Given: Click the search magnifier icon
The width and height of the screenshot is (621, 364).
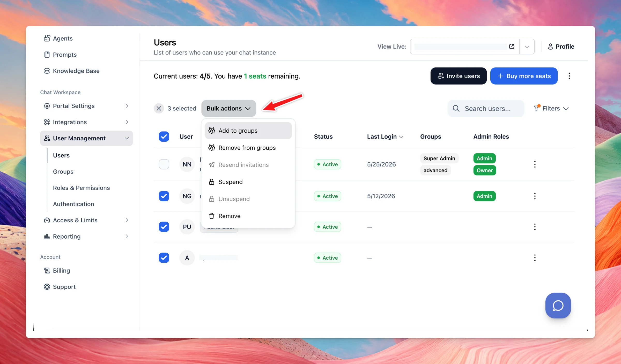Looking at the screenshot, I should pos(456,108).
